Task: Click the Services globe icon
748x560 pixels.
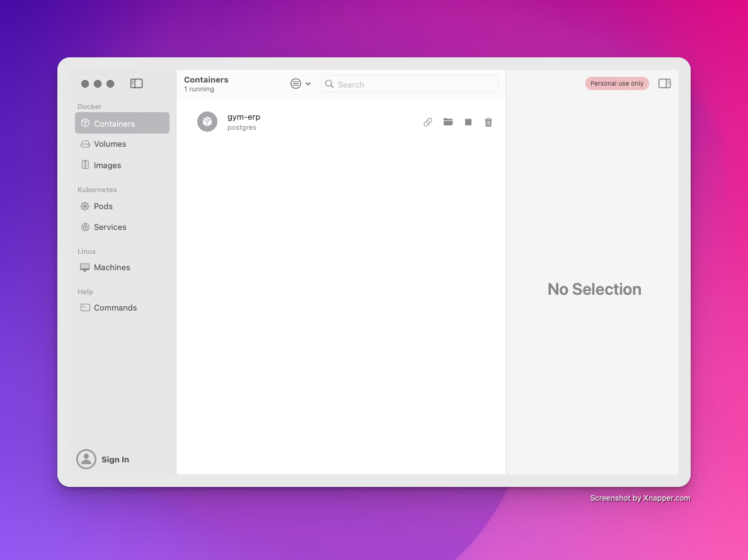Action: 86,227
